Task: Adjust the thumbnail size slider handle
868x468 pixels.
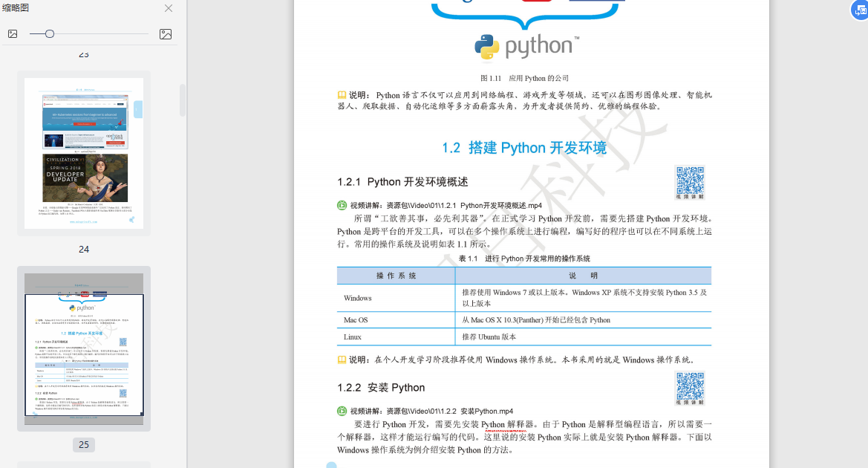Action: pos(50,33)
